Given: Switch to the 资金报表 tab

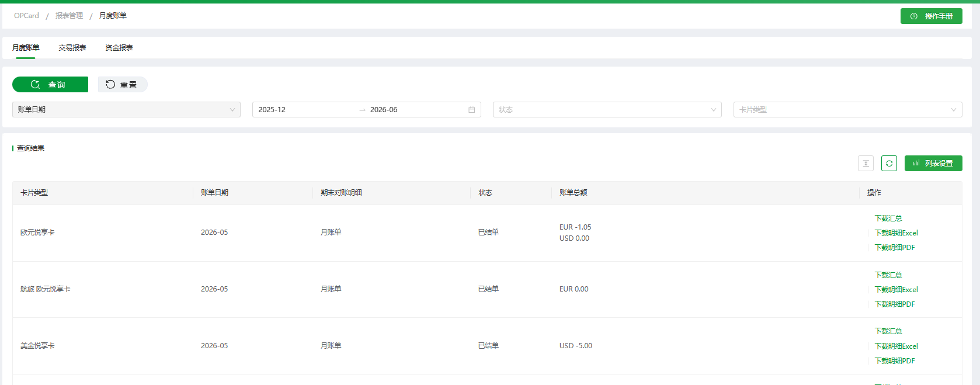Looking at the screenshot, I should pyautogui.click(x=119, y=48).
